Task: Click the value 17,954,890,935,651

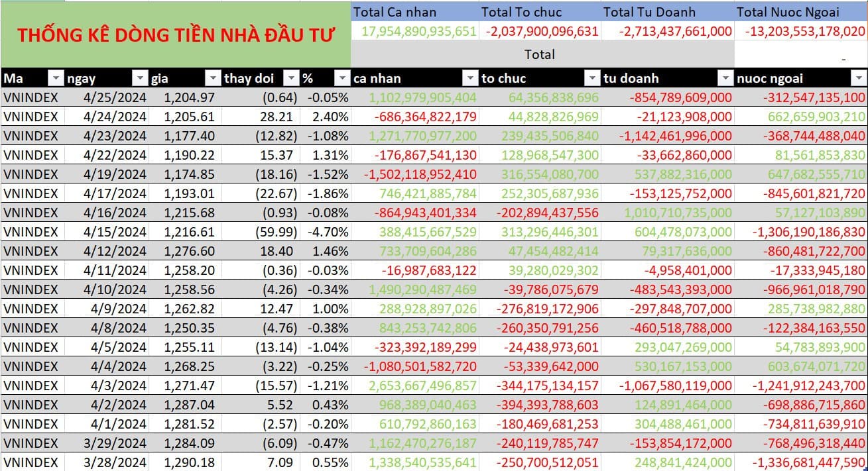Action: pyautogui.click(x=420, y=31)
